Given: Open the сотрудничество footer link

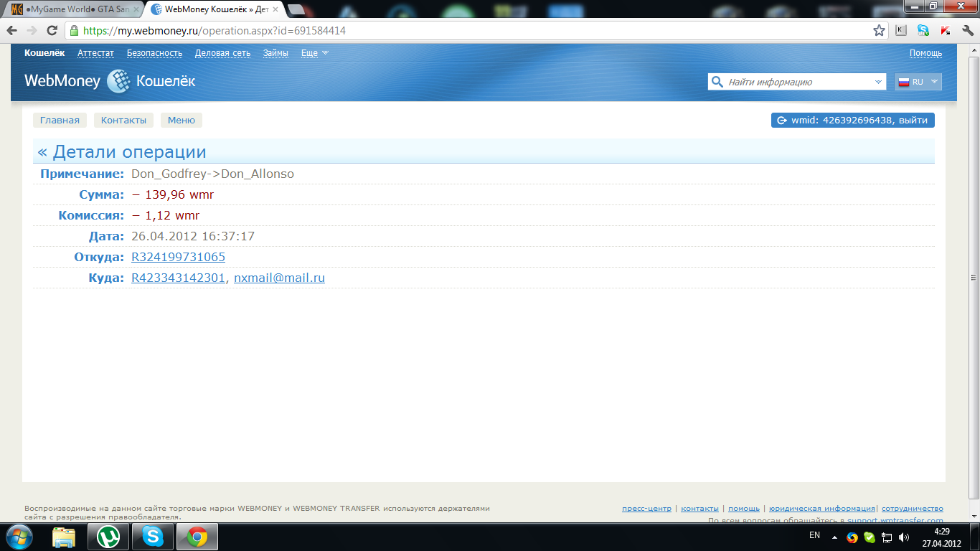Looking at the screenshot, I should click(x=913, y=508).
